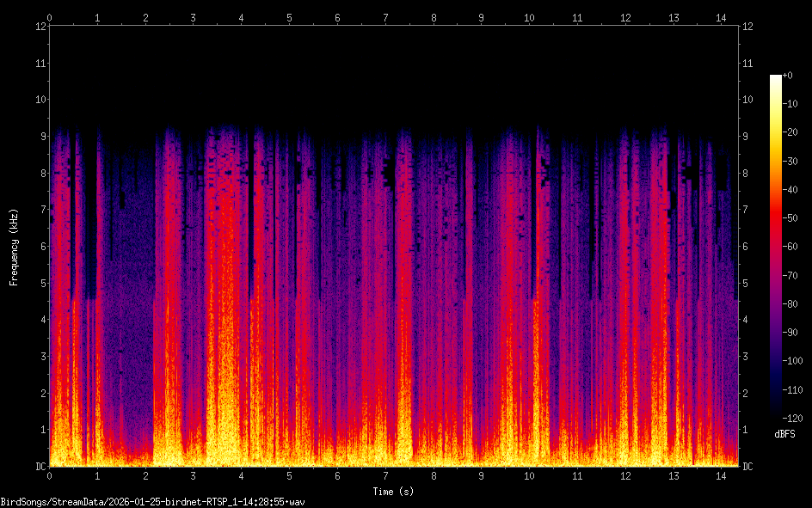Click the 5 kHz label on right frequency axis

coord(747,284)
